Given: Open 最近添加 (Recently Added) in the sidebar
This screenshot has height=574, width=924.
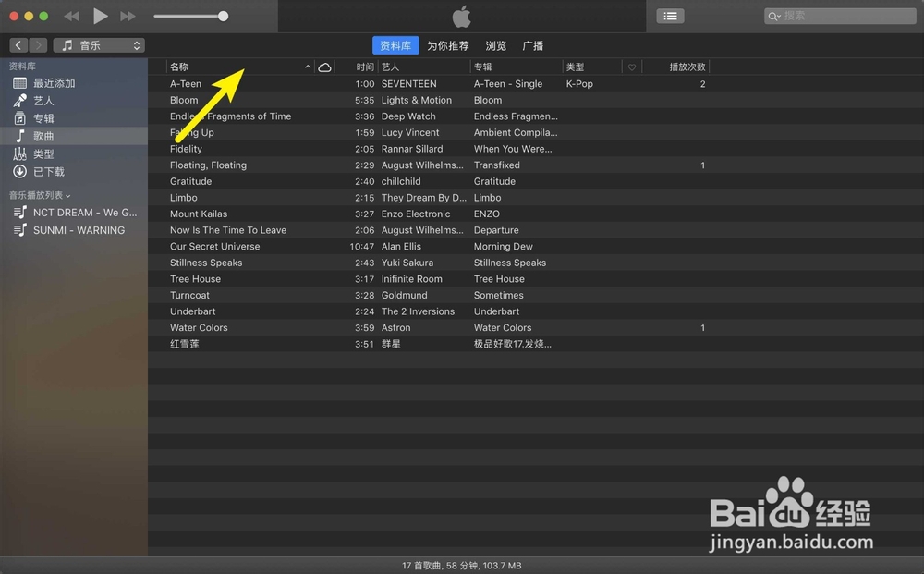Looking at the screenshot, I should click(x=55, y=83).
